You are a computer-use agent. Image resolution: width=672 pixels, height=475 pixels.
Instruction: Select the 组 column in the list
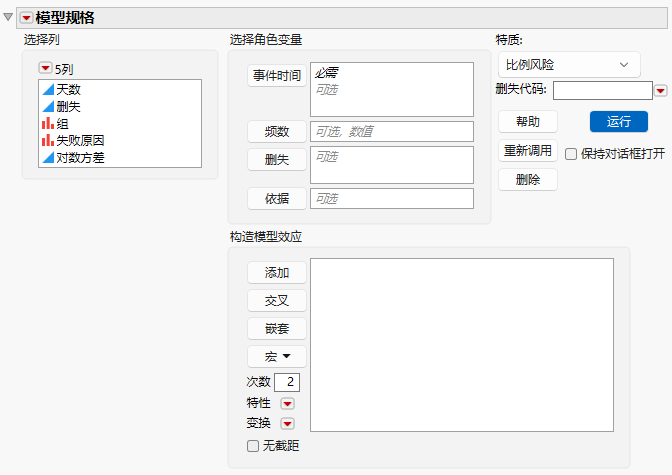tap(120, 123)
